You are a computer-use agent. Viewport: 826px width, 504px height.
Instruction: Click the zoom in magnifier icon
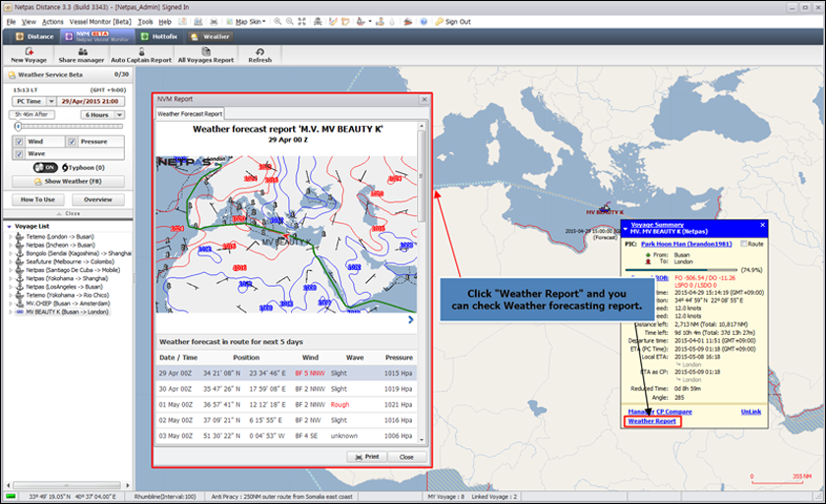click(277, 22)
